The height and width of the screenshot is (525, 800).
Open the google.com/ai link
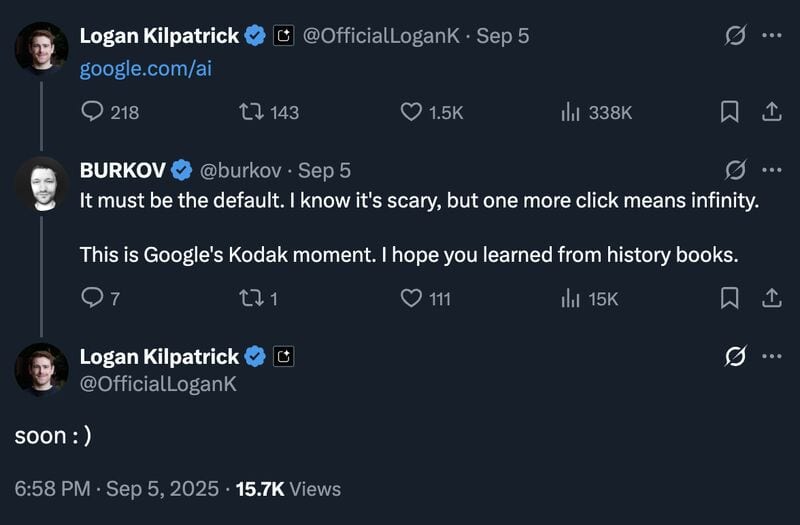tap(145, 68)
